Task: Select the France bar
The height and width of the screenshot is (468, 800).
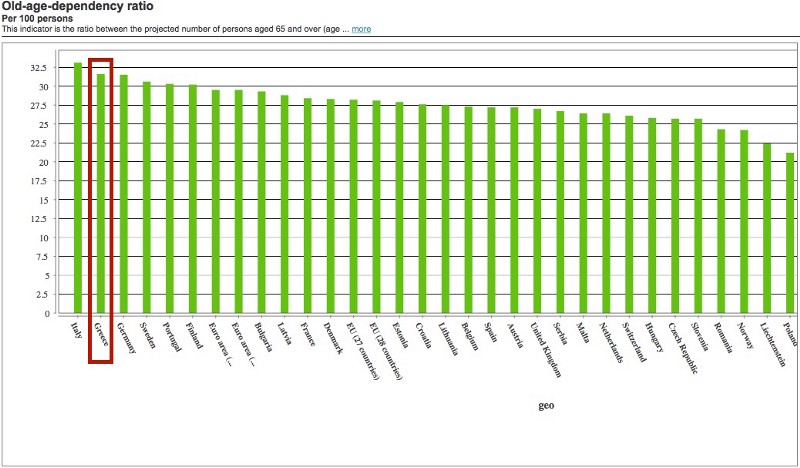Action: click(x=307, y=206)
